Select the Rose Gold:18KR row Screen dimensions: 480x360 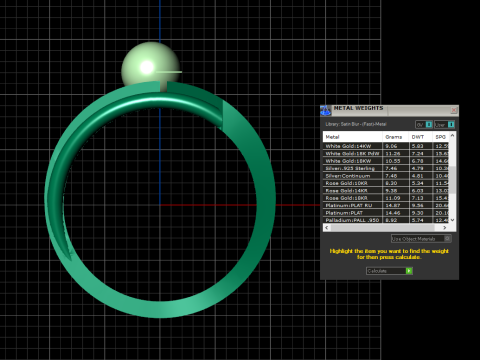[386, 198]
